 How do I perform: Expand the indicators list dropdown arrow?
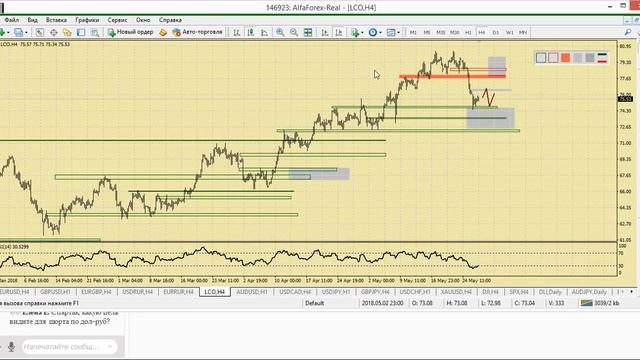pyautogui.click(x=362, y=32)
